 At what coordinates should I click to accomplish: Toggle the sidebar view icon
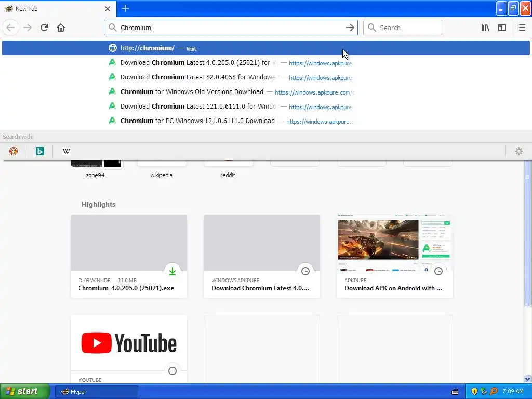point(502,28)
